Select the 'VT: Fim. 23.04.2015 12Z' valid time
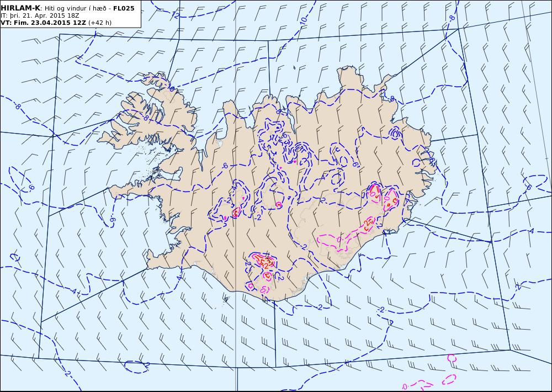 (43, 23)
